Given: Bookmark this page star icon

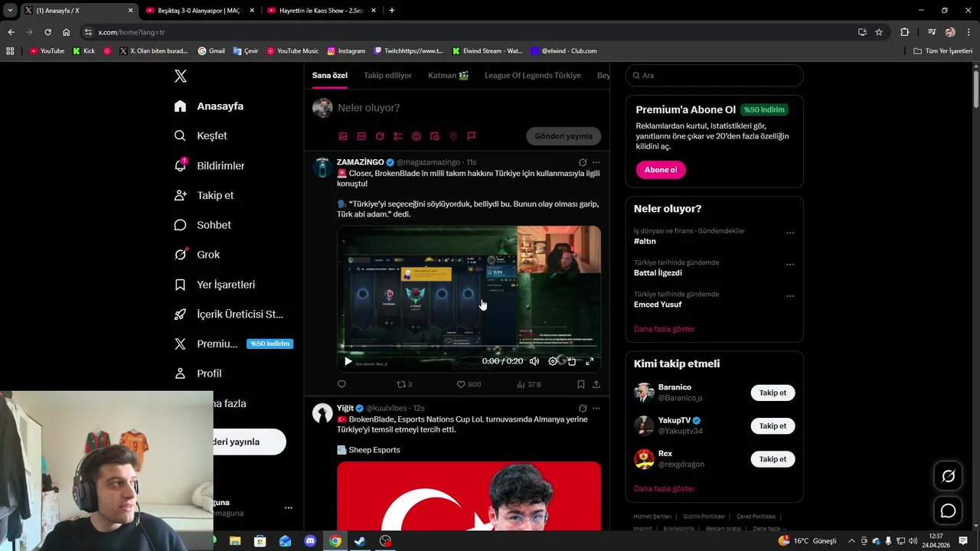Looking at the screenshot, I should (879, 32).
